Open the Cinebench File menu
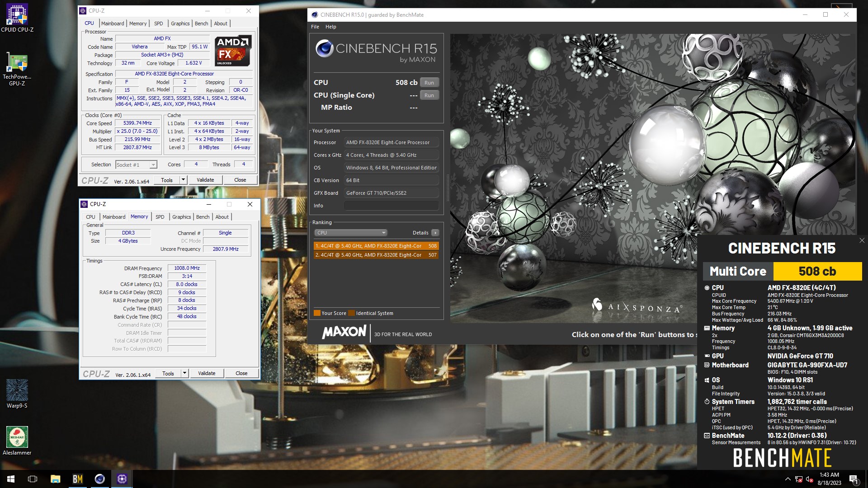This screenshot has height=488, width=868. pyautogui.click(x=315, y=27)
